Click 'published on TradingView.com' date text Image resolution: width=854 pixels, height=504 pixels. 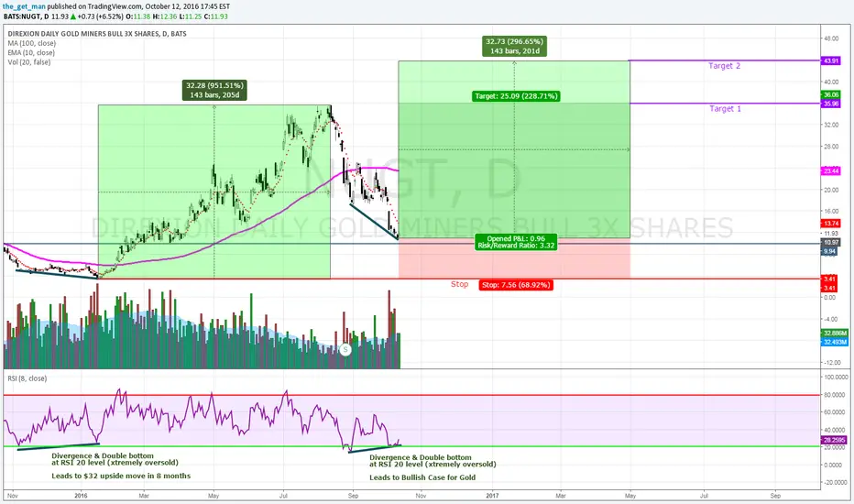click(139, 6)
